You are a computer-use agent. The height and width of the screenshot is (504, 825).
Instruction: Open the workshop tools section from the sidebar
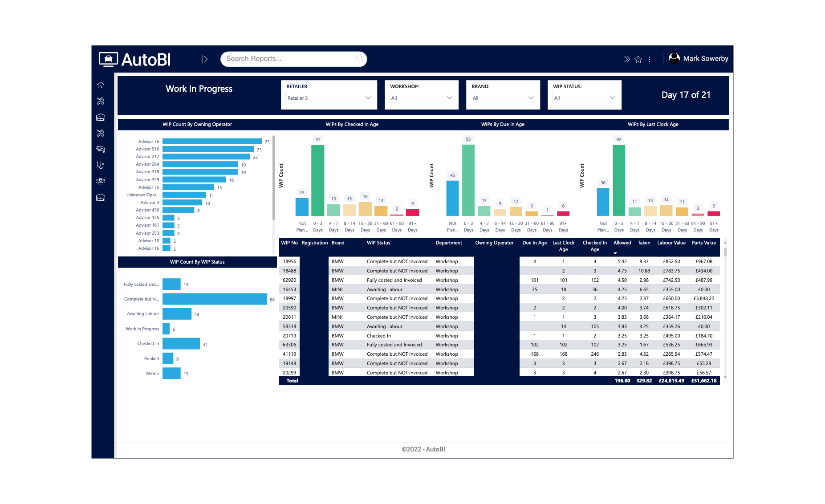pyautogui.click(x=101, y=101)
